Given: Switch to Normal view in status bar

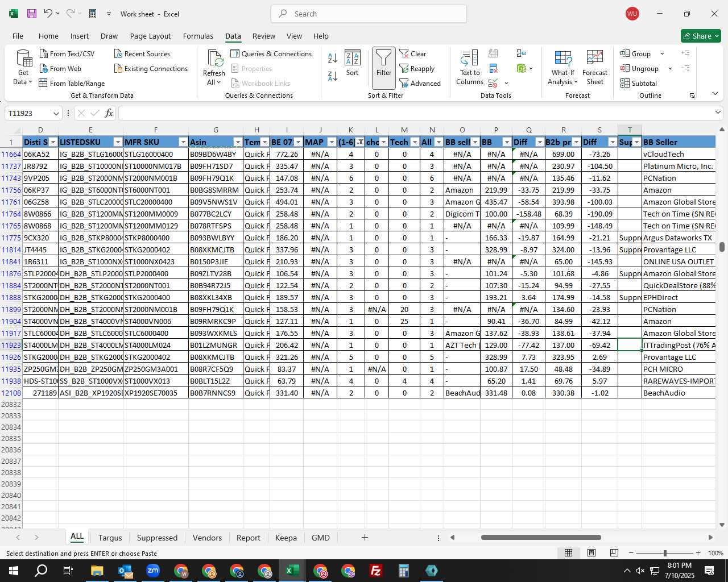Looking at the screenshot, I should point(568,553).
